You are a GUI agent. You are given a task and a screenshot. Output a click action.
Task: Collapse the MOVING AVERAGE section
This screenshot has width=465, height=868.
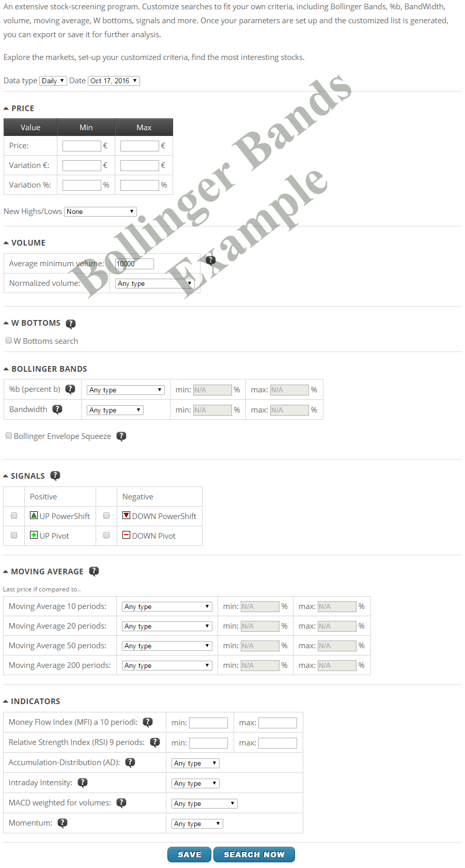point(43,572)
